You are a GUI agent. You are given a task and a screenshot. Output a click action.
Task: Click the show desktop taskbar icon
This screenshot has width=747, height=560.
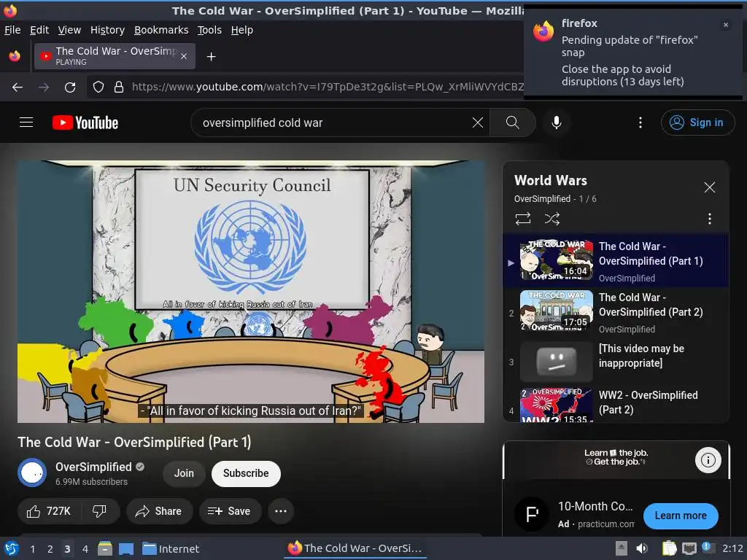coord(126,548)
